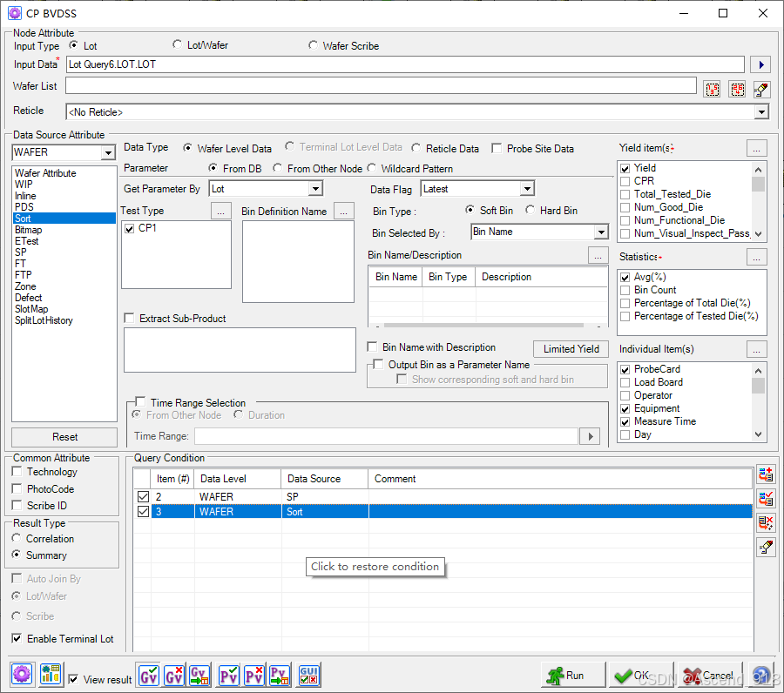Click the Cancel button
This screenshot has height=693, width=784.
coord(709,676)
